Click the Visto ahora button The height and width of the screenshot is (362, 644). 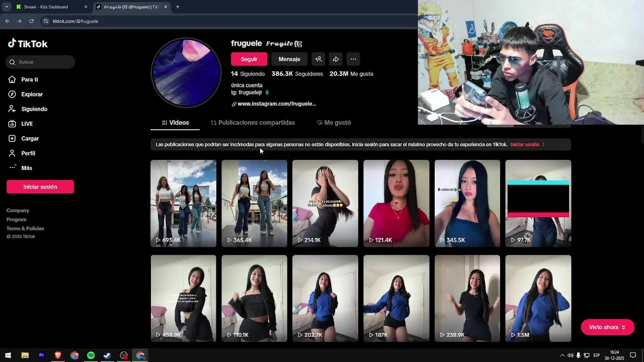point(607,327)
